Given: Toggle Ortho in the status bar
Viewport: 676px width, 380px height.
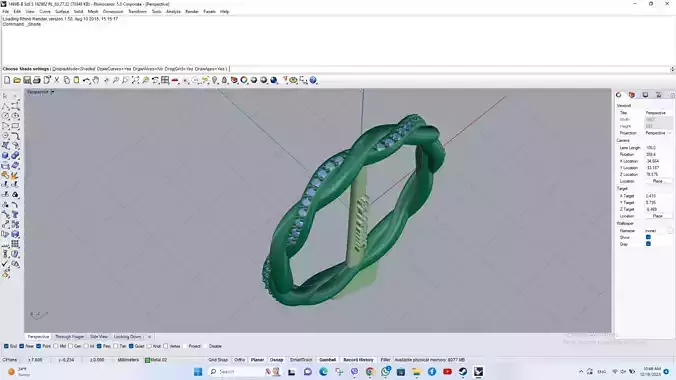Looking at the screenshot, I should coord(239,360).
